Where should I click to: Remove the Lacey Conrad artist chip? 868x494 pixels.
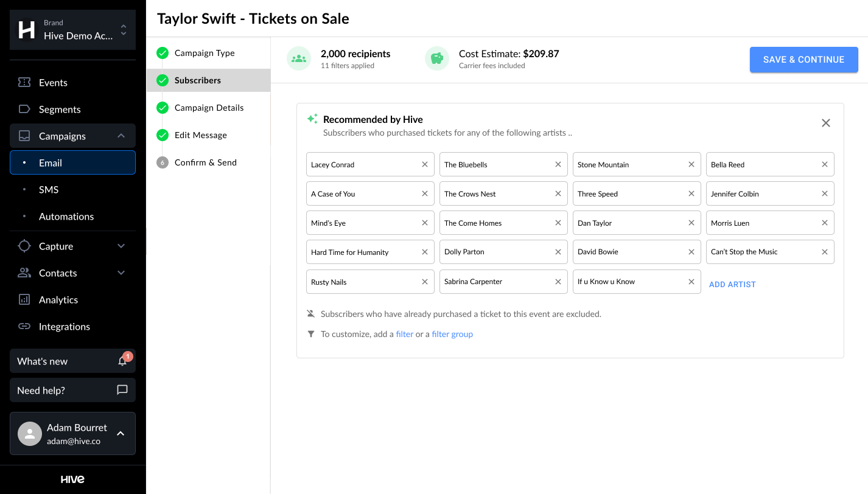pos(425,164)
